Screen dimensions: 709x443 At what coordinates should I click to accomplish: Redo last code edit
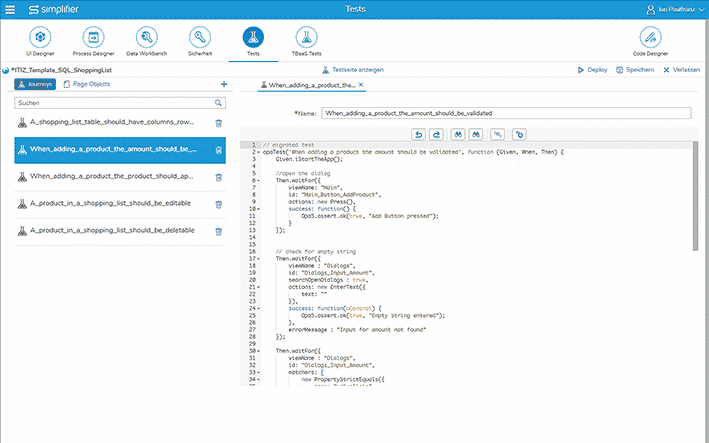tap(436, 134)
